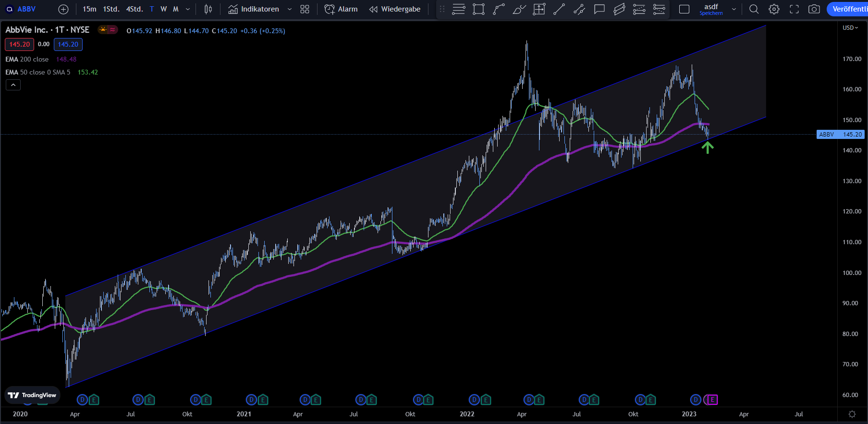Expand the layout management dropdown arrow
Viewport: 868px width, 424px height.
coord(734,9)
